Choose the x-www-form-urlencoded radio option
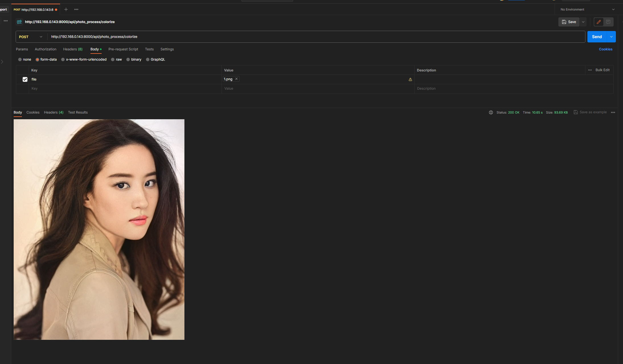 pos(63,59)
